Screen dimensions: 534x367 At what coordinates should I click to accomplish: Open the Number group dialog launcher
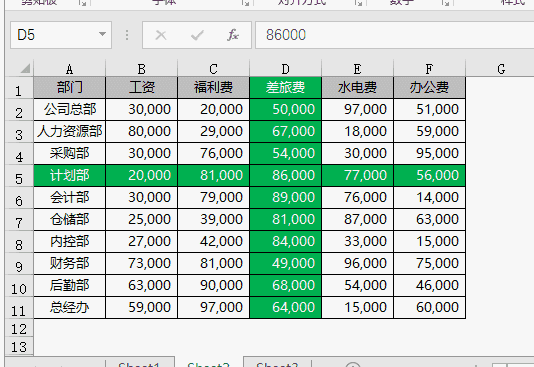[x=445, y=3]
